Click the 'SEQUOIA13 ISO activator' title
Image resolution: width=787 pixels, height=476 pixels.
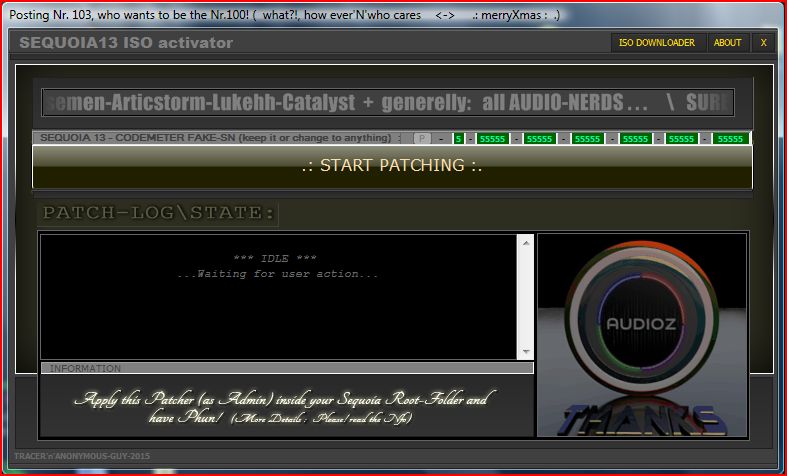coord(126,43)
